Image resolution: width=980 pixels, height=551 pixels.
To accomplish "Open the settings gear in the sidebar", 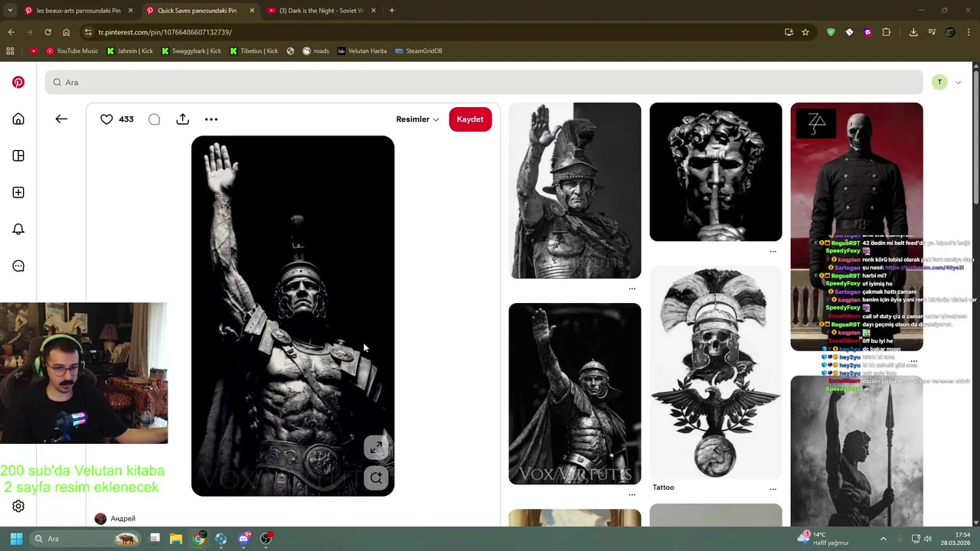I will tap(18, 506).
